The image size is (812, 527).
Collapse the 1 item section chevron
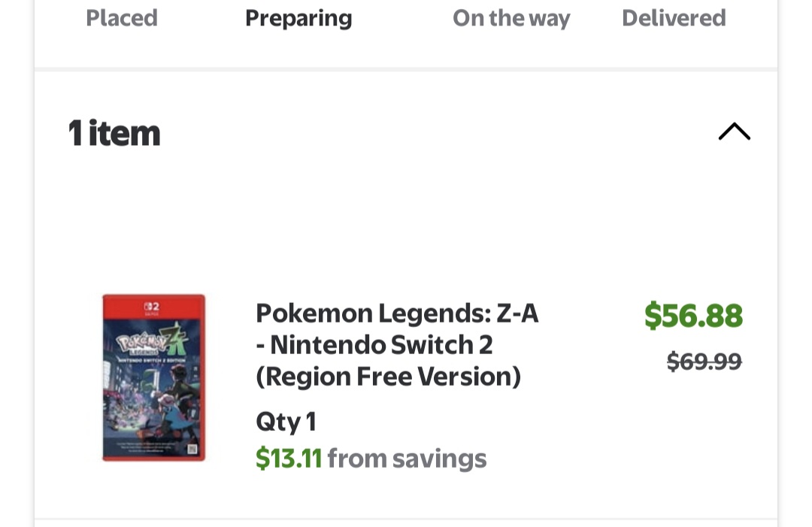735,132
